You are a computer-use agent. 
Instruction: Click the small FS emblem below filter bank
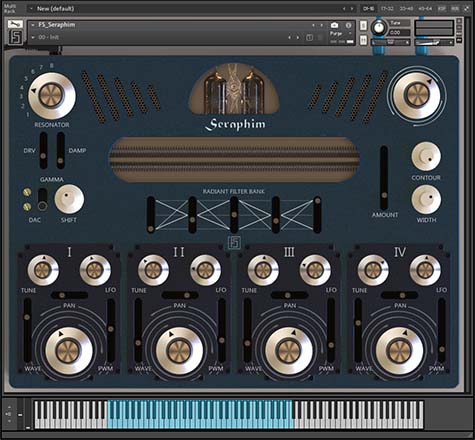234,242
